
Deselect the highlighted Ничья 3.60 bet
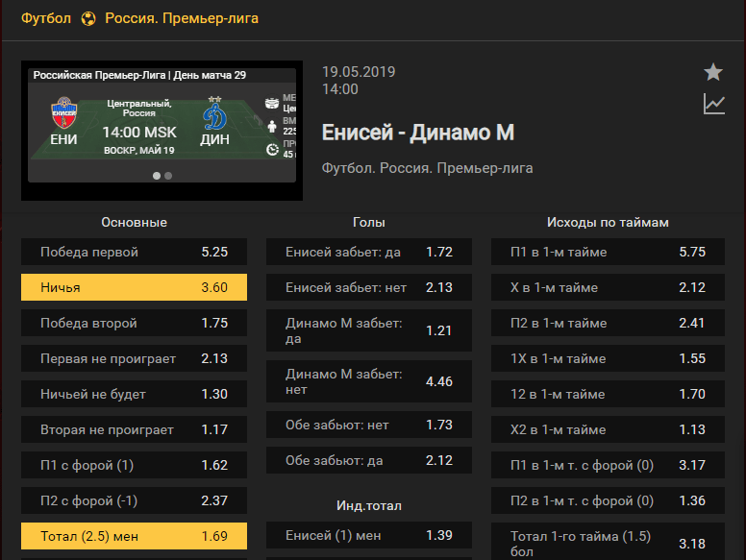click(x=135, y=287)
